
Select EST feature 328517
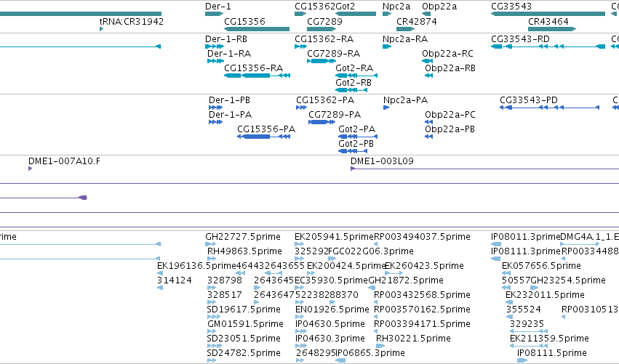212,302
